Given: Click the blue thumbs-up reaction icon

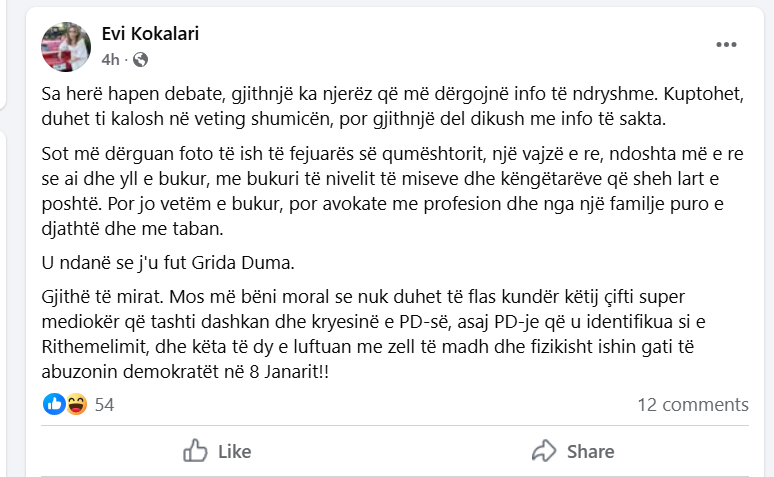Looking at the screenshot, I should (x=54, y=404).
